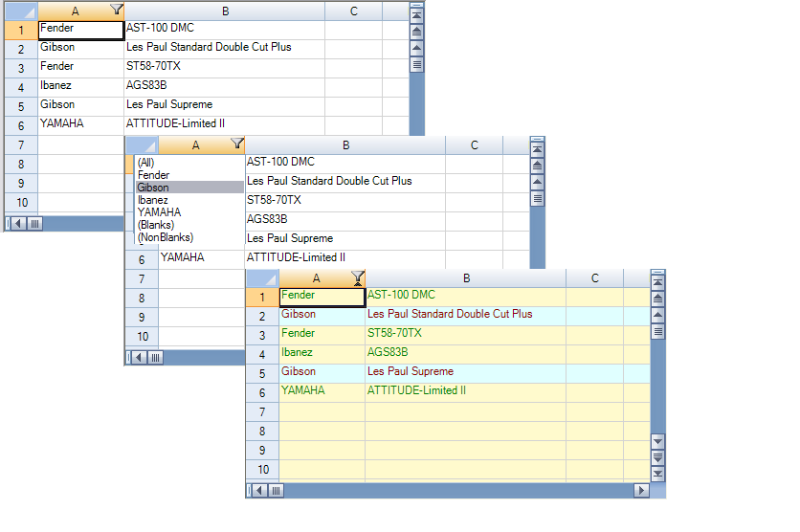
Task: Select row 2 header in colored sheet
Action: (262, 317)
